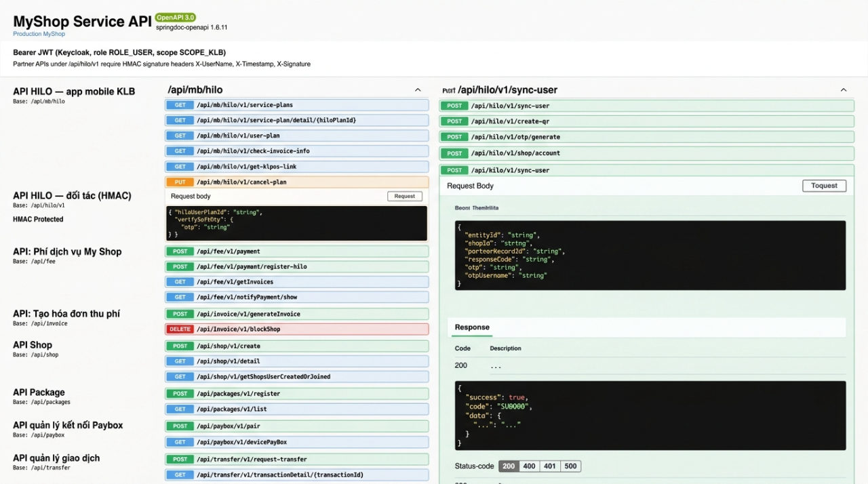Screen dimensions: 868x484
Task: Expand POST request-transfer endpoint
Action: [297, 459]
